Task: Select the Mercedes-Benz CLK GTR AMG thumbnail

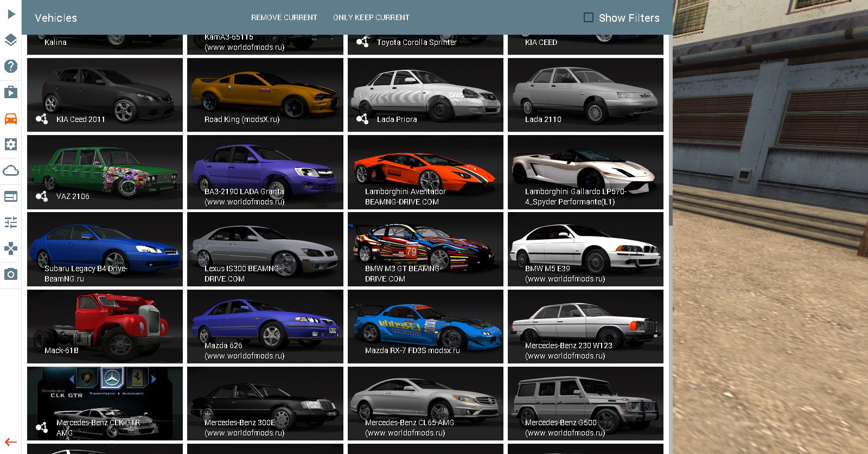Action: pos(105,403)
